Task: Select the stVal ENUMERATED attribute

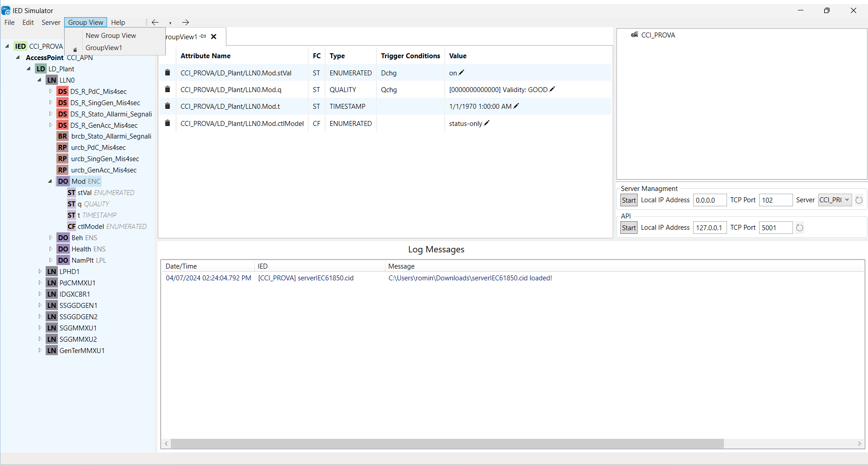Action: (101, 192)
